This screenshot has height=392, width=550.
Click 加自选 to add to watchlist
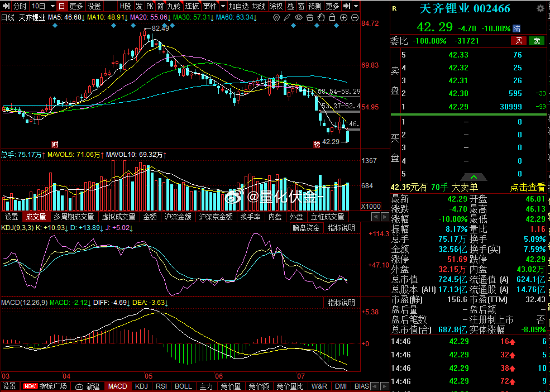238,6
